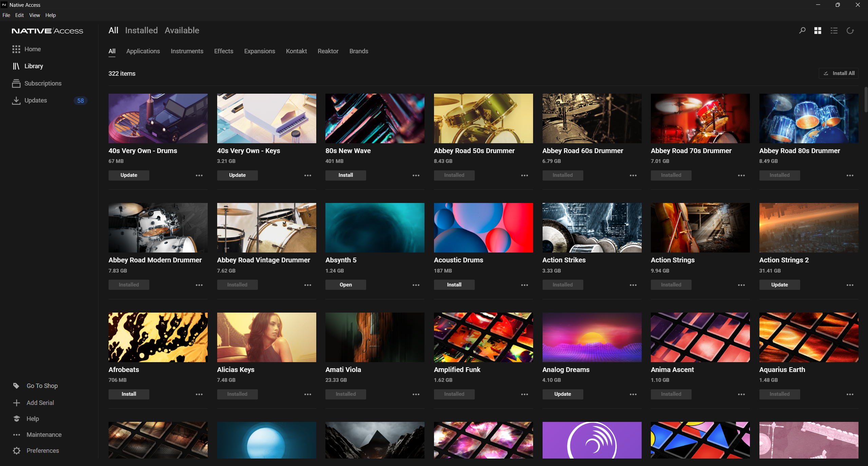868x466 pixels.
Task: Open the search magnifier icon
Action: (x=802, y=31)
